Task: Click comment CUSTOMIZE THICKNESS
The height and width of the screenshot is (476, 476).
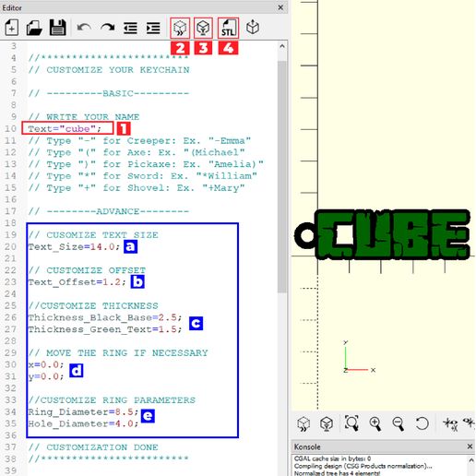Action: pyautogui.click(x=93, y=305)
